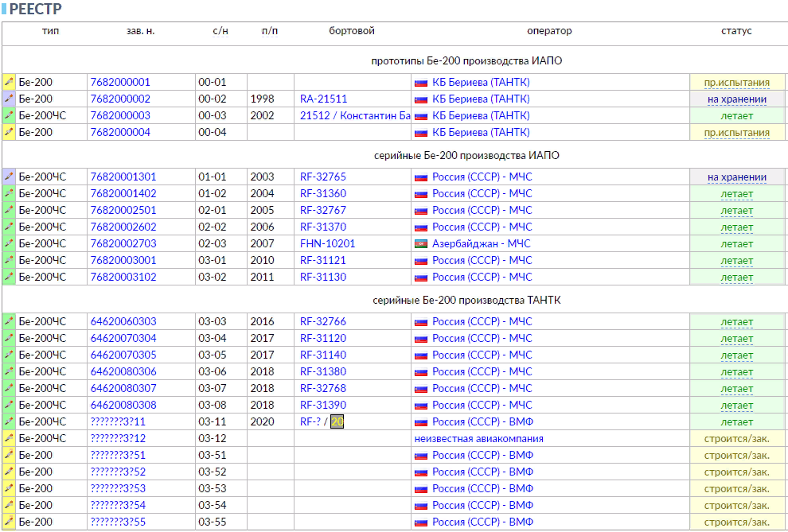Click the строится/зак. status for row 03-54

737,506
